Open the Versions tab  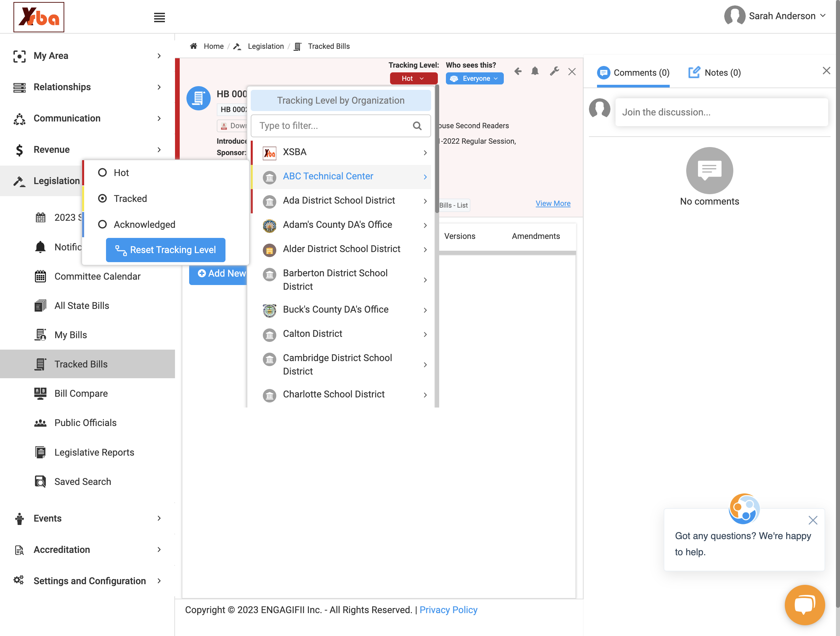coord(459,236)
